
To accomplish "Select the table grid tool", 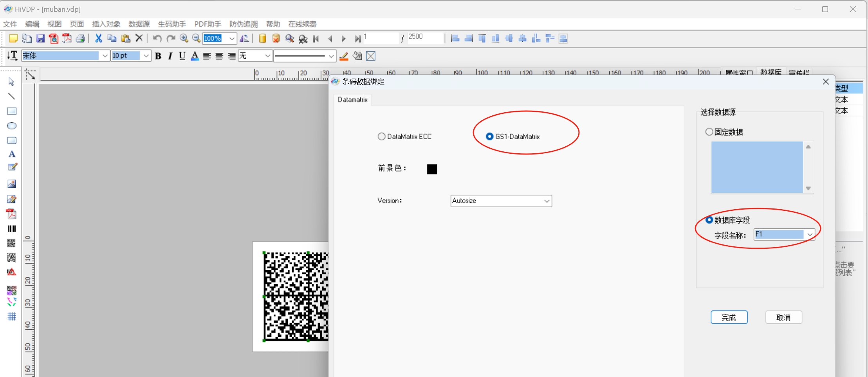I will click(12, 316).
